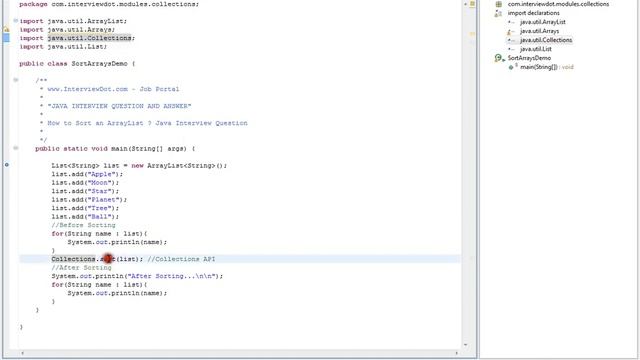Click the println "After Sorting..." line

(137, 276)
